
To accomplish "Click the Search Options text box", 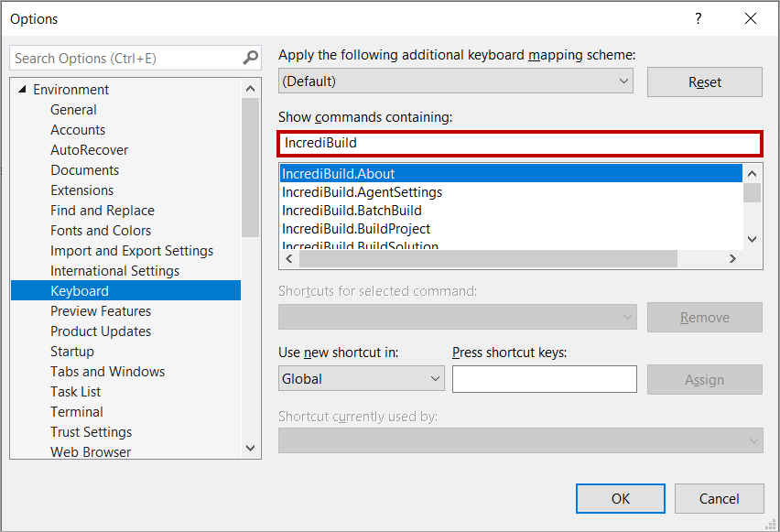I will click(125, 58).
